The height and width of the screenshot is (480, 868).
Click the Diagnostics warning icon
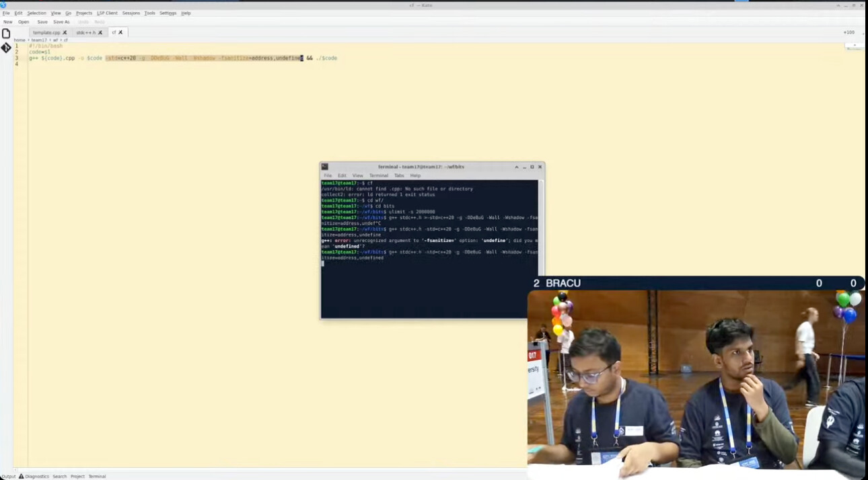pos(22,476)
